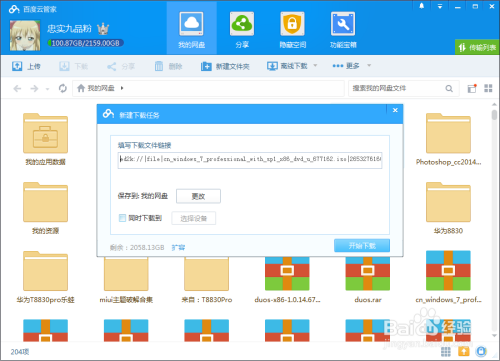This screenshot has height=361, width=500.
Task: Click the 删除 trash toolbar icon
Action: click(x=159, y=66)
